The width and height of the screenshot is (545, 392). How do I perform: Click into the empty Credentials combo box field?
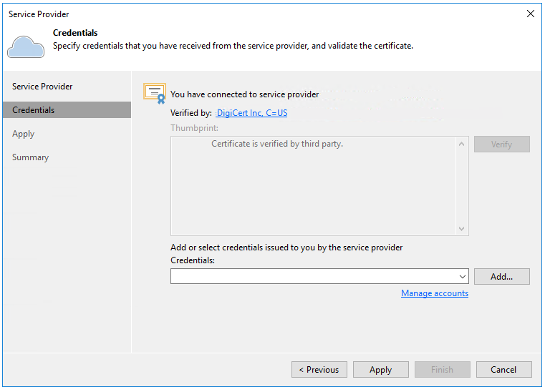point(312,277)
